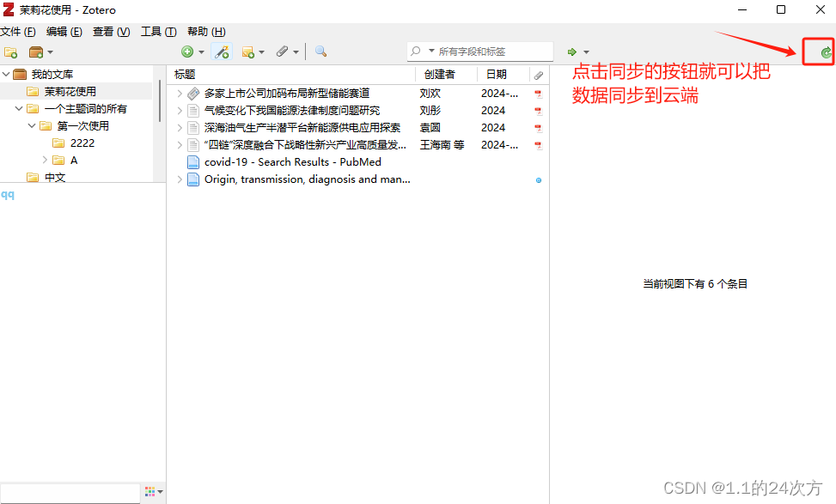836x504 pixels.
Task: Select the 我的文库 library
Action: pyautogui.click(x=52, y=75)
